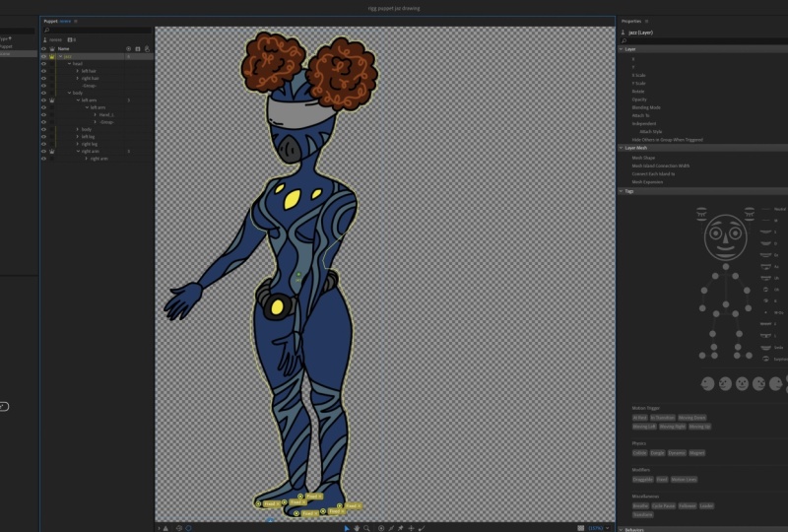This screenshot has width=788, height=532.
Task: Toggle all-layers eye icon in the header
Action: (x=43, y=49)
